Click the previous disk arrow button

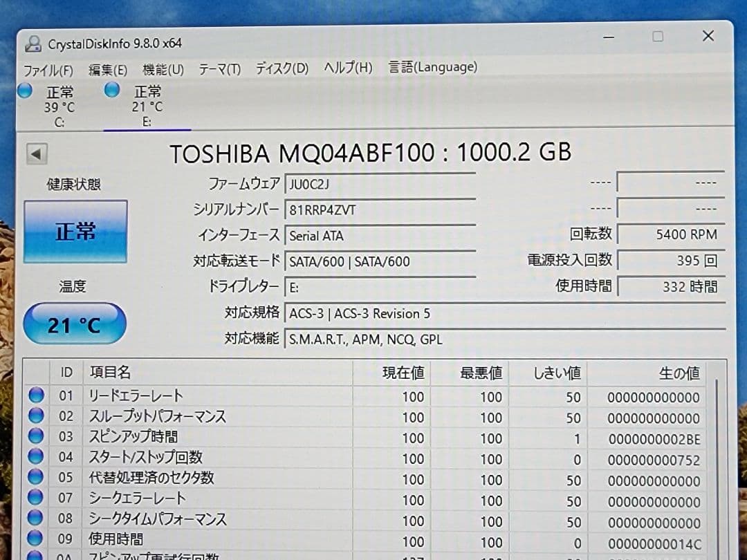click(x=37, y=153)
